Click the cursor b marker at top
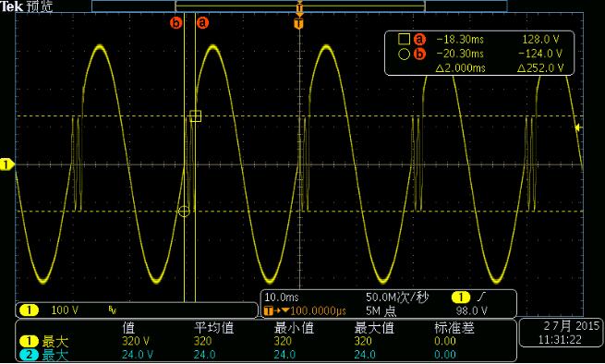605x364 pixels. (x=175, y=23)
